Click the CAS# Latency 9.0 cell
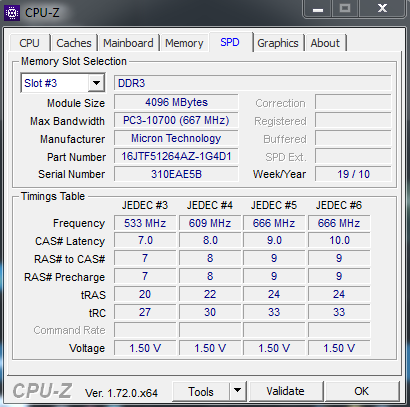This screenshot has width=410, height=407. (274, 240)
